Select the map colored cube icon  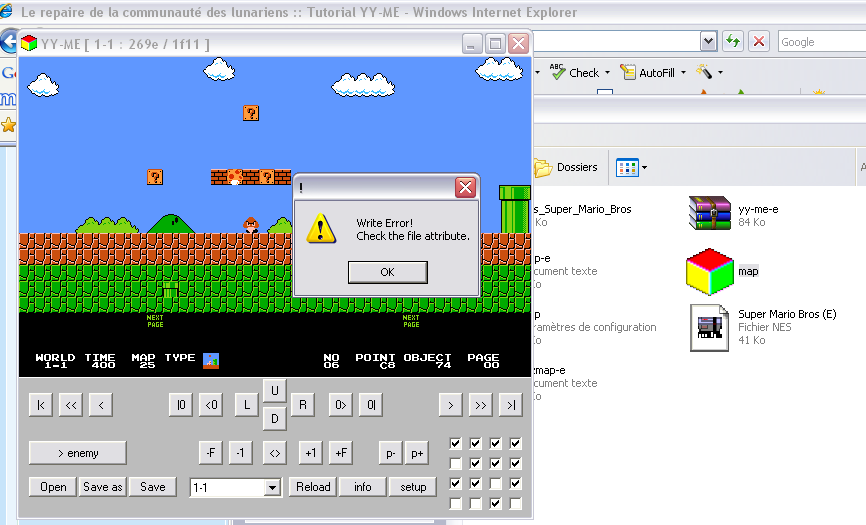coord(710,271)
